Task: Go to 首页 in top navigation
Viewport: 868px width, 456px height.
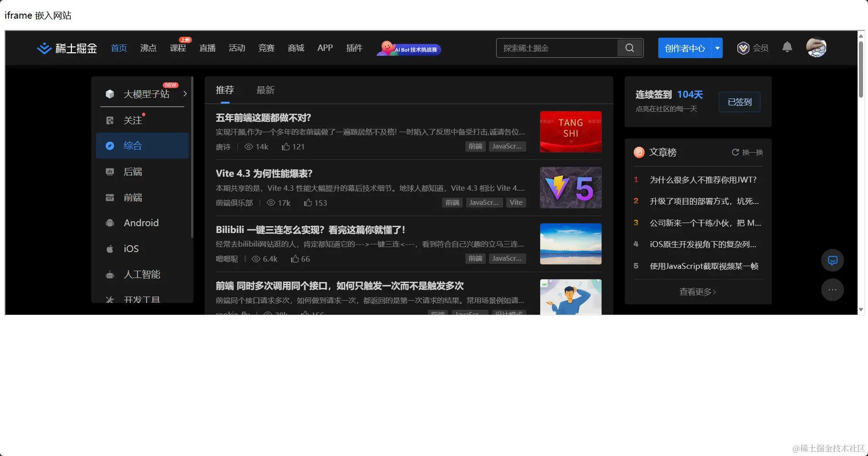Action: coord(119,48)
